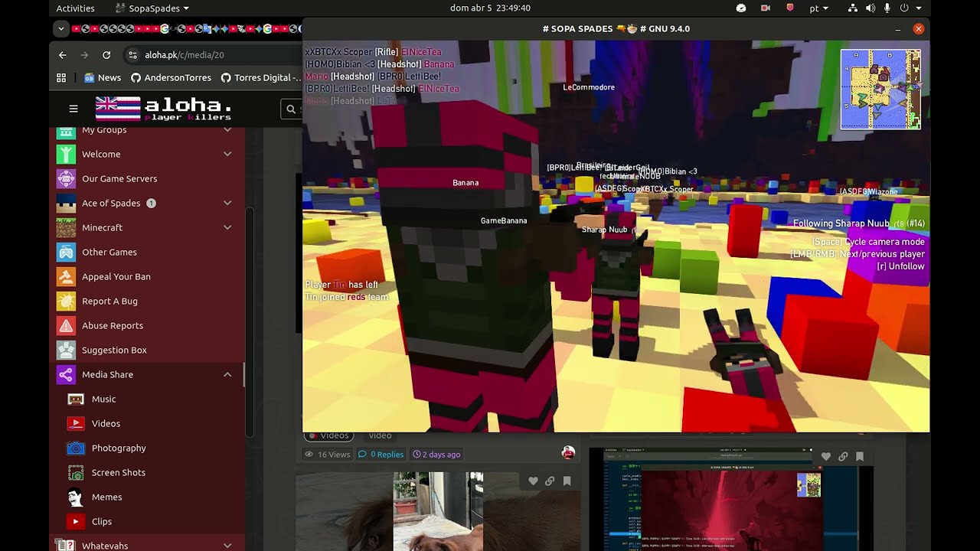Open the volume icon in system tray
The image size is (980, 551).
[870, 8]
